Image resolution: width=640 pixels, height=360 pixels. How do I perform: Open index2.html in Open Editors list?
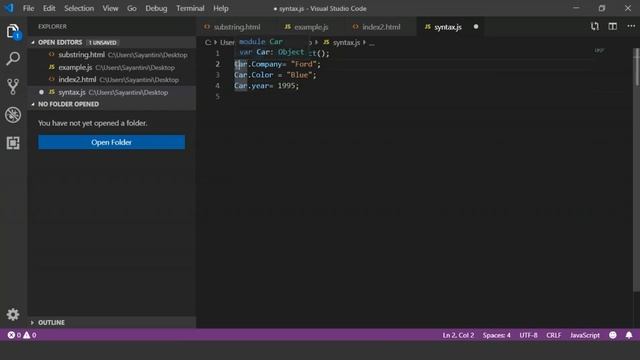[112, 80]
